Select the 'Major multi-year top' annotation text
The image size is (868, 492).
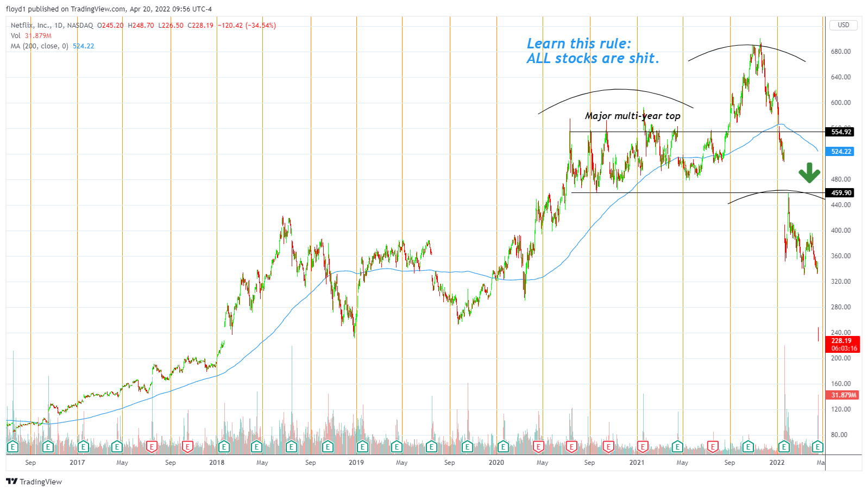tap(632, 116)
